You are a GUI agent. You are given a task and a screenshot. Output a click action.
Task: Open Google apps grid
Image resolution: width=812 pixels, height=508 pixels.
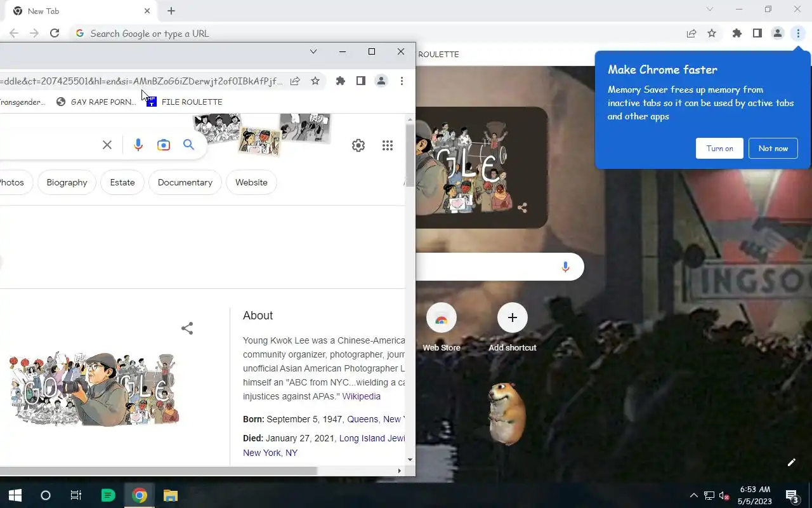click(x=388, y=145)
